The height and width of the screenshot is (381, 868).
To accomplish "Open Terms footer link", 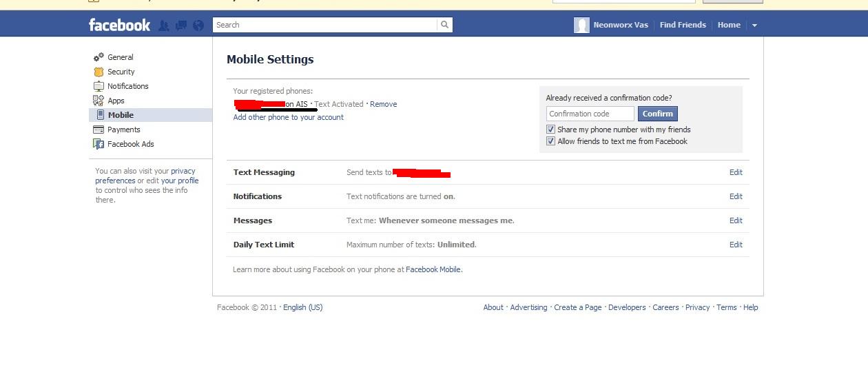I will point(727,307).
